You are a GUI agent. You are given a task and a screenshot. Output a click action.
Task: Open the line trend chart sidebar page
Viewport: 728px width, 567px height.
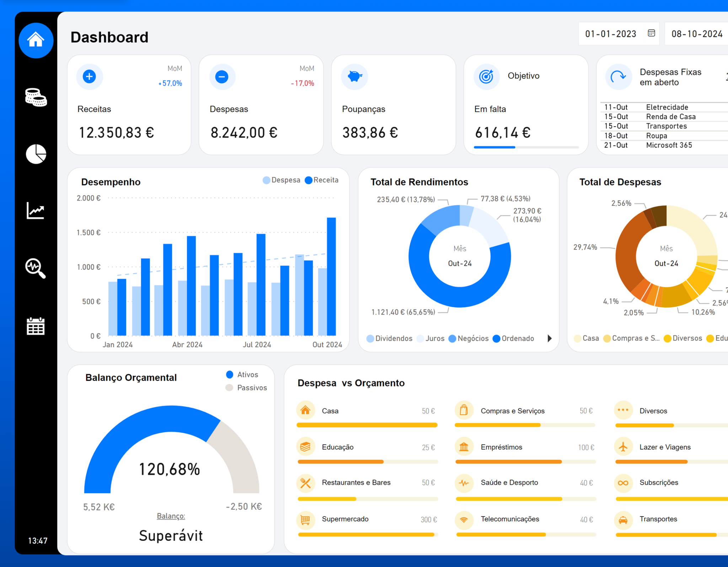click(36, 210)
